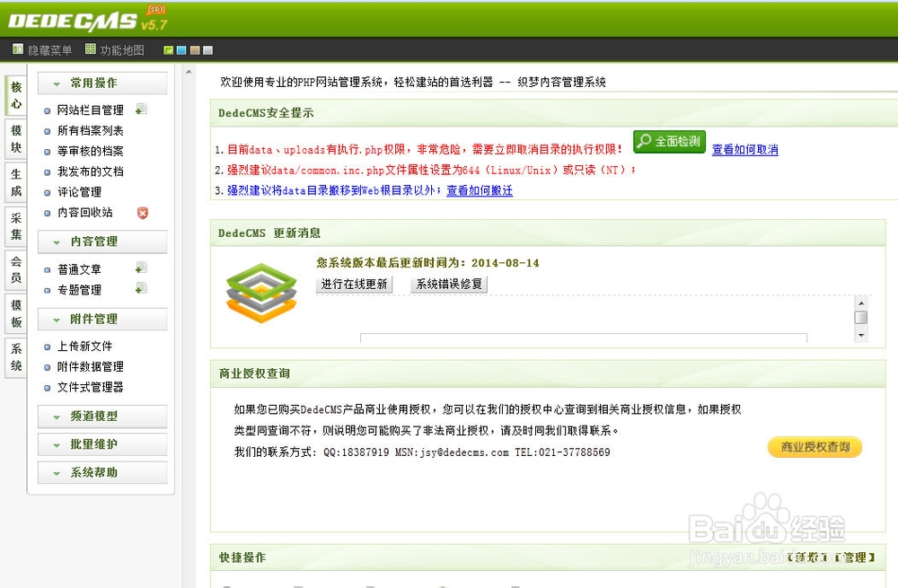The width and height of the screenshot is (898, 588).
Task: Click the 全面检测 scan button
Action: pos(669,142)
